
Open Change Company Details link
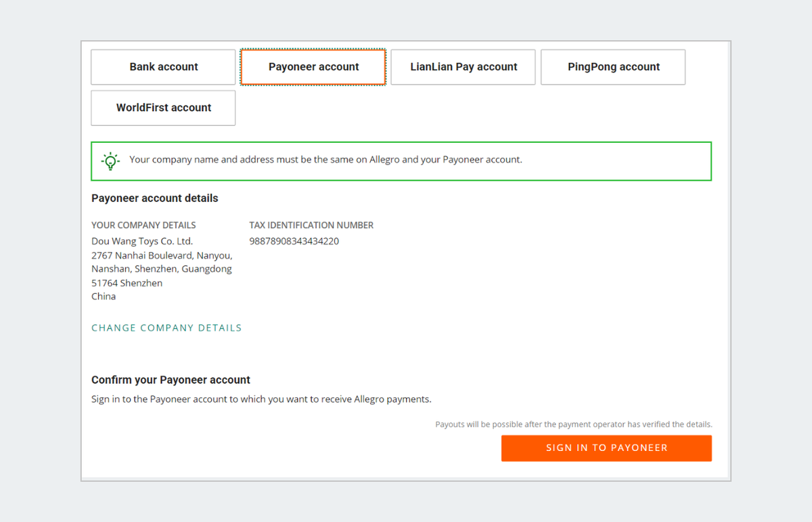coord(166,328)
